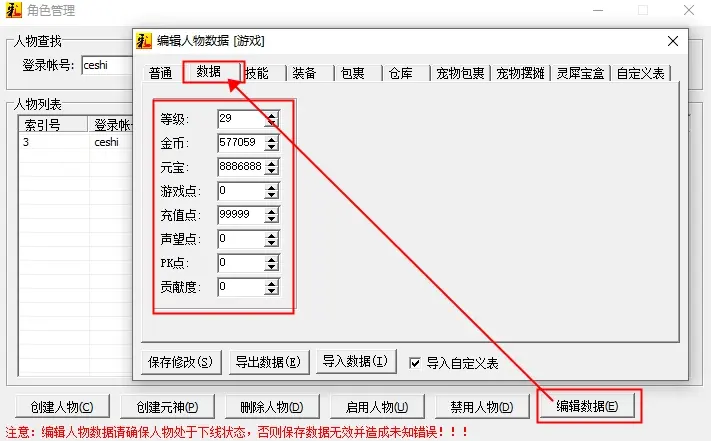
Task: Open the 仓库 tab
Action: 400,73
